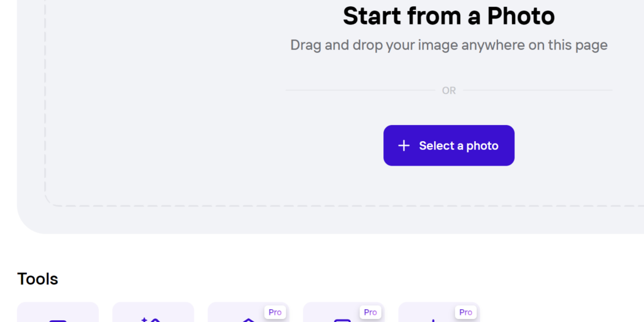
Task: Click the Start from a Photo heading
Action: coord(448,16)
